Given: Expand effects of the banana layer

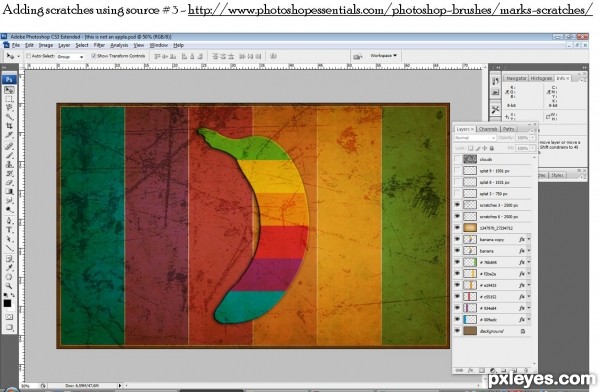Looking at the screenshot, I should click(x=529, y=251).
